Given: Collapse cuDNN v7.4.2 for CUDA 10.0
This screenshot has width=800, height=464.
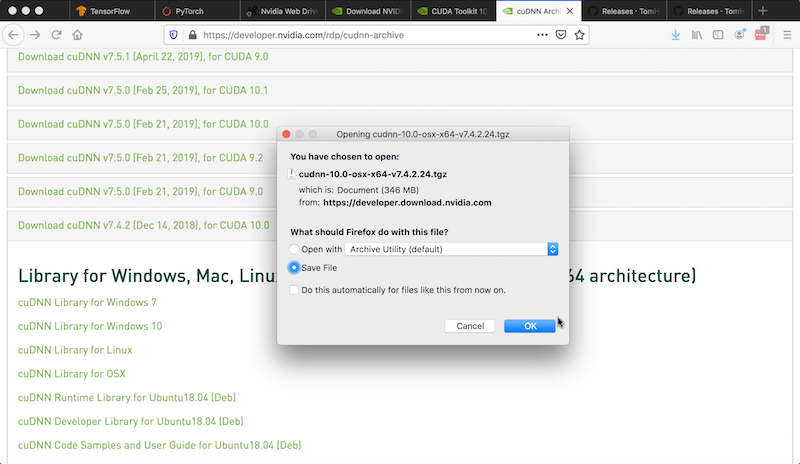Looking at the screenshot, I should [144, 225].
